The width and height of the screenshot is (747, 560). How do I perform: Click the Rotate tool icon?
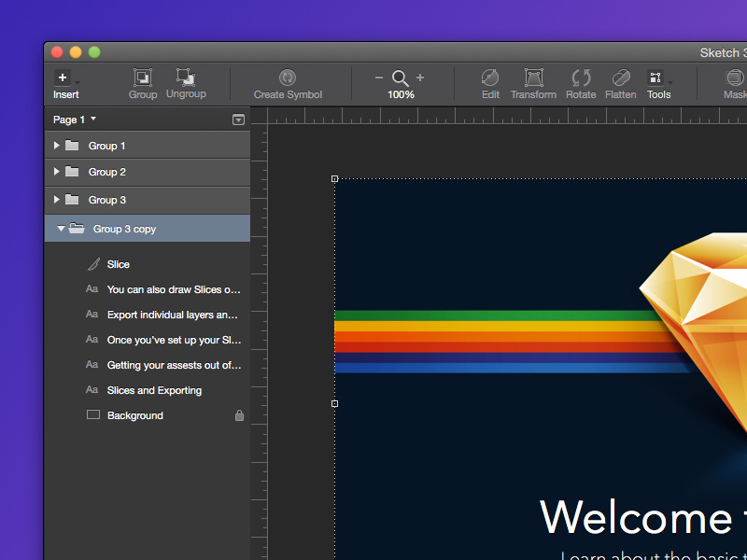(x=581, y=77)
